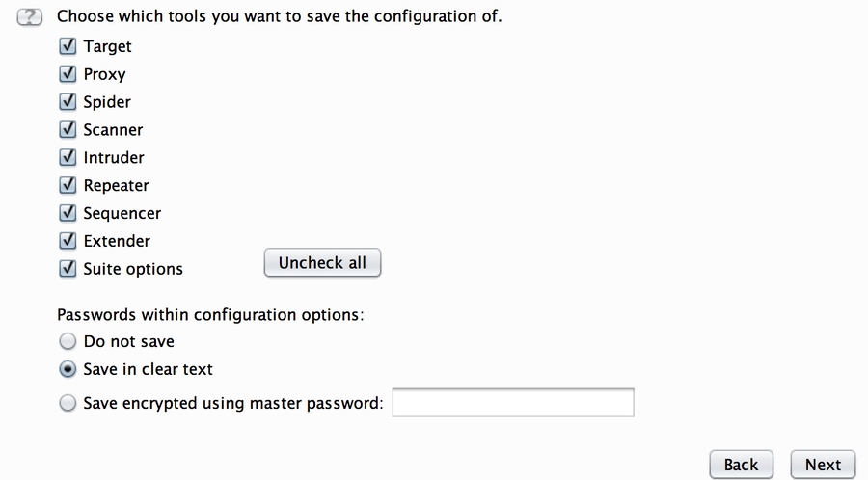Image resolution: width=868 pixels, height=480 pixels.
Task: Uncheck the Target checkbox
Action: point(68,46)
